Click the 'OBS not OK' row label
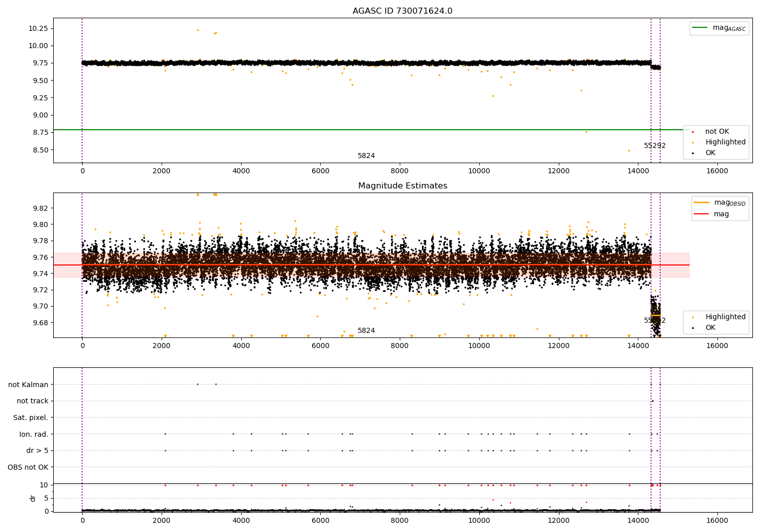The height and width of the screenshot is (532, 760). 28,467
